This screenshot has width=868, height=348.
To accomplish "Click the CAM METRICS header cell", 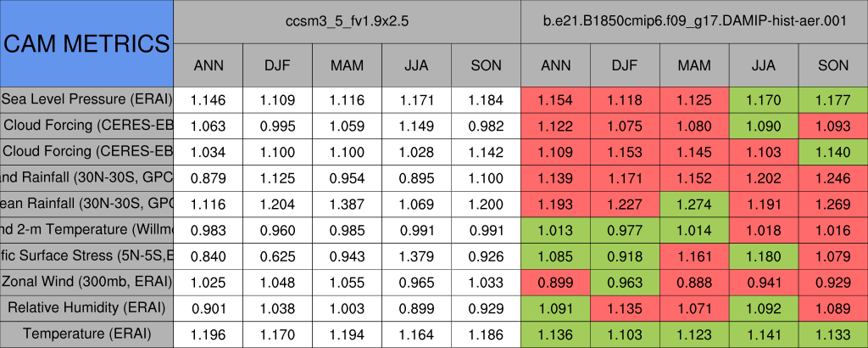I will coord(86,43).
